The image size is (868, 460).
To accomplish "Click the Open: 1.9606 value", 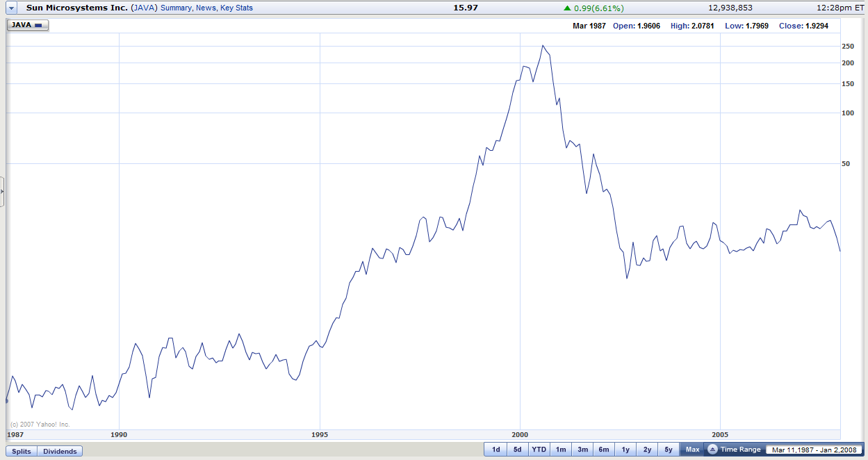I will (x=637, y=26).
